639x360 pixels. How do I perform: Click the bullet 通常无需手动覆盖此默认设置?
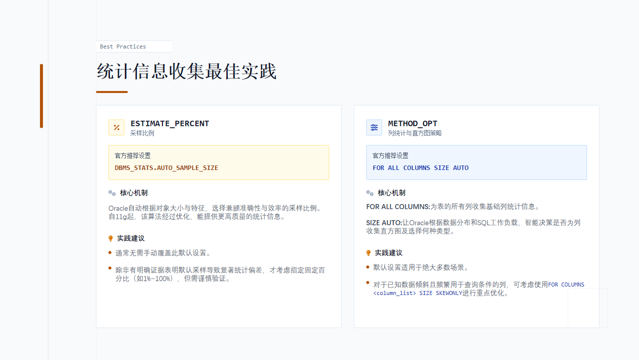coord(164,253)
